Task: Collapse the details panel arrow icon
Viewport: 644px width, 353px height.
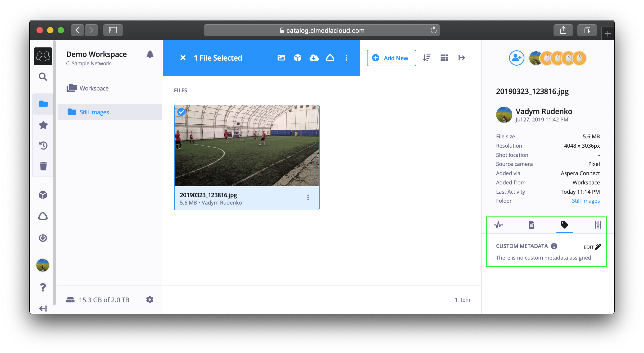Action: point(462,58)
